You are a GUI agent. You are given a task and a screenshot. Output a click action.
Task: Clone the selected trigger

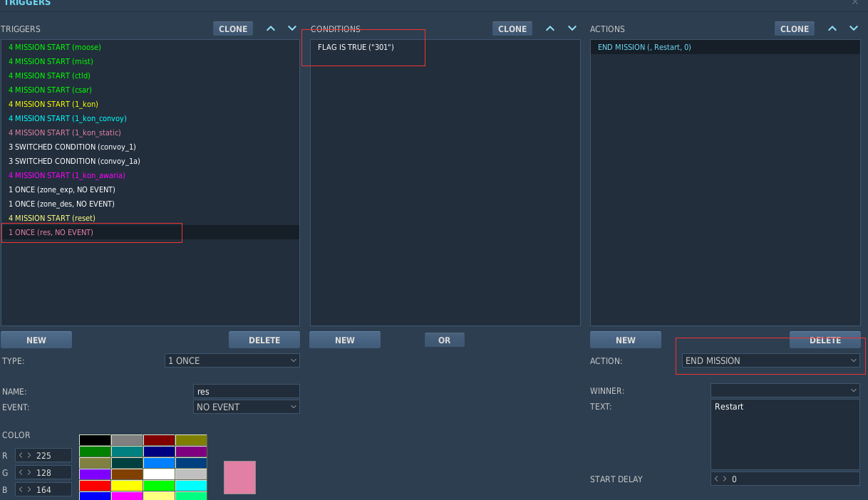click(233, 29)
